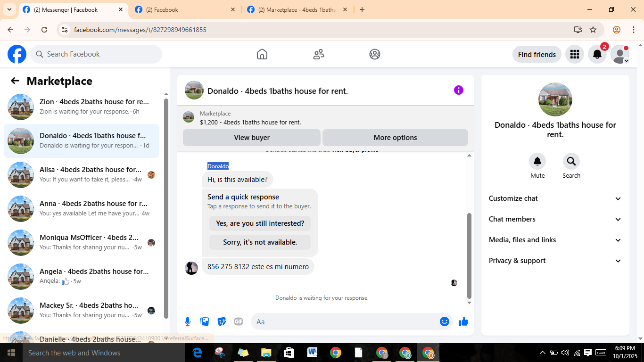
Task: Open a new Chrome tab
Action: click(362, 9)
